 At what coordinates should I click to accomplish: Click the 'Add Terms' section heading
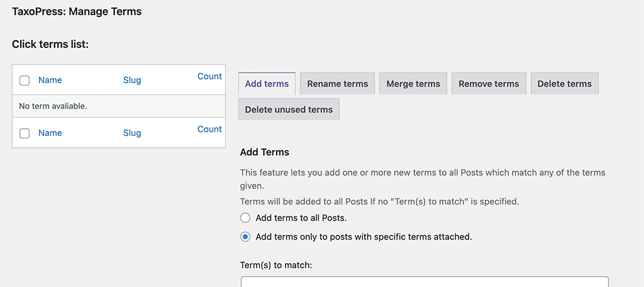[265, 152]
